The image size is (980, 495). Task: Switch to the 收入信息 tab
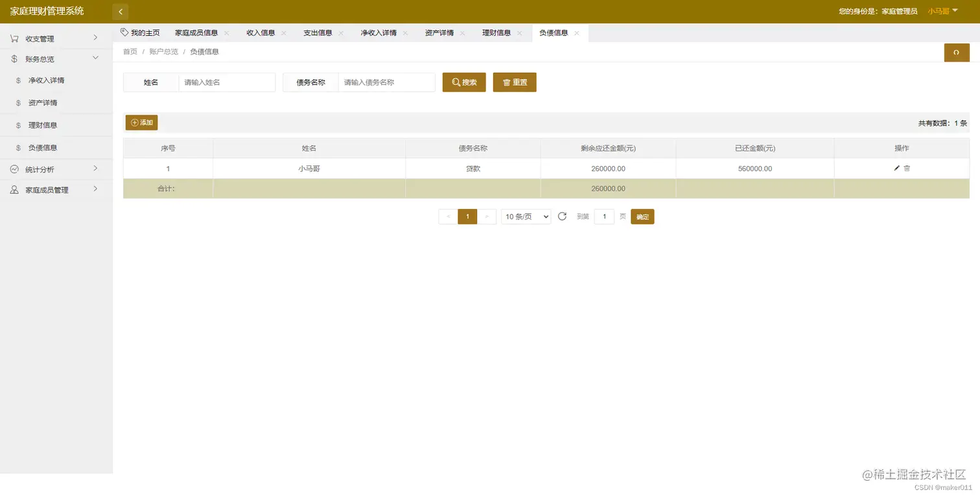coord(261,32)
